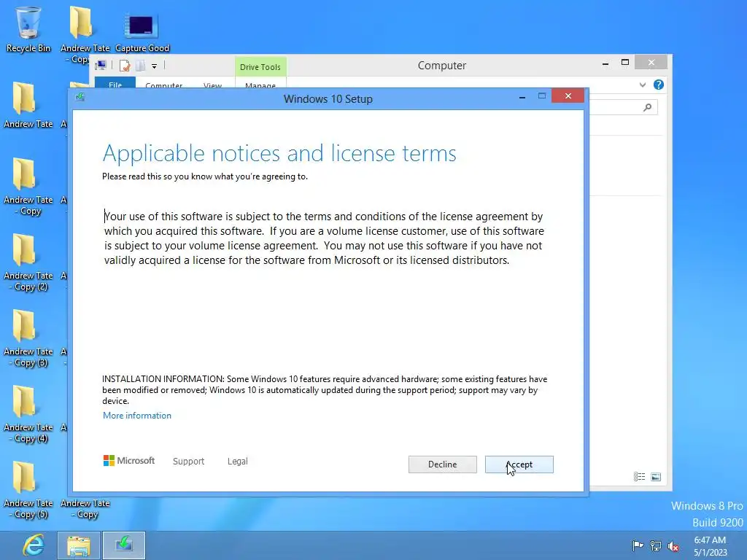
Task: Select Andrew Tate - Copy (5) folder
Action: point(28,491)
